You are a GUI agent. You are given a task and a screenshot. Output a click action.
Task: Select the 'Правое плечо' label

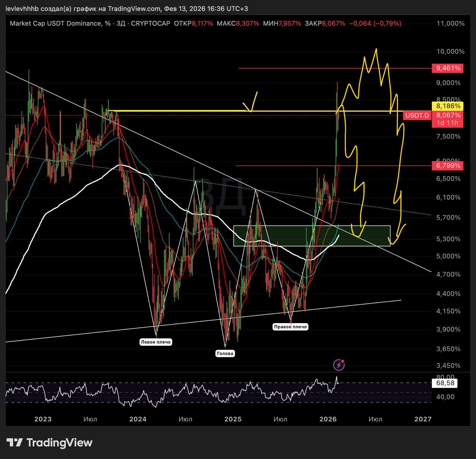pyautogui.click(x=290, y=326)
